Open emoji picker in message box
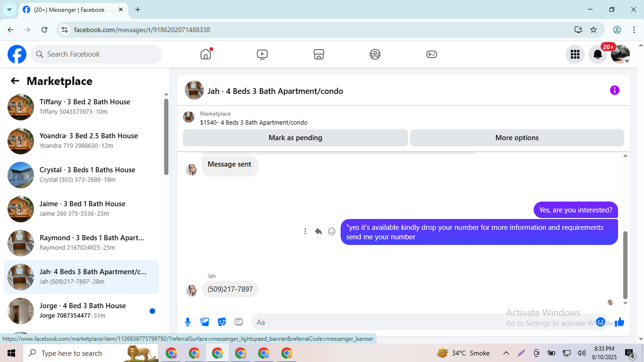 click(x=601, y=322)
